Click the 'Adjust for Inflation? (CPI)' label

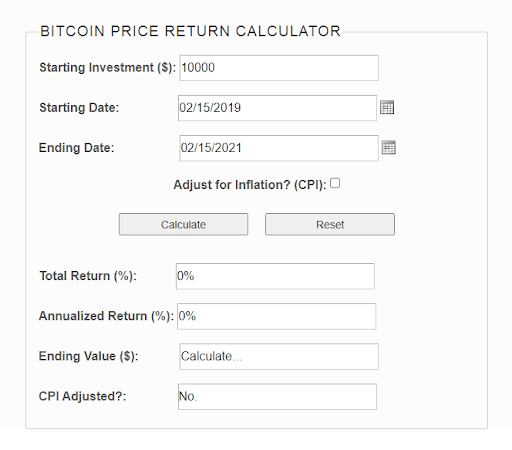coord(250,185)
